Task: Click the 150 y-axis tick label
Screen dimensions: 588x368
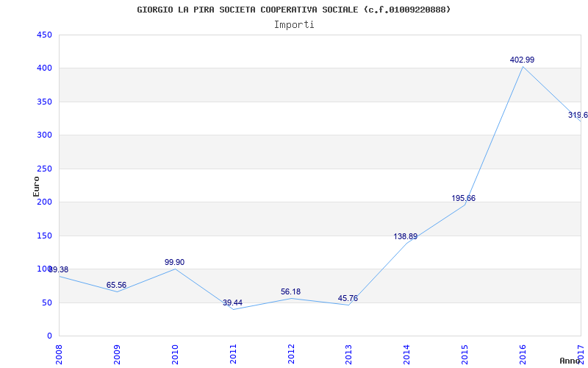Action: (x=44, y=236)
